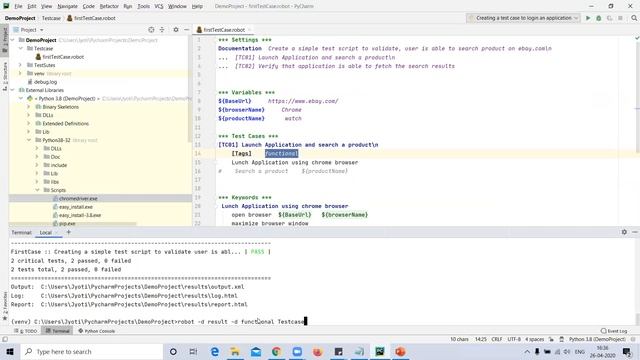The width and height of the screenshot is (640, 360).
Task: Open File Explorer from taskbar
Action: coord(235,351)
